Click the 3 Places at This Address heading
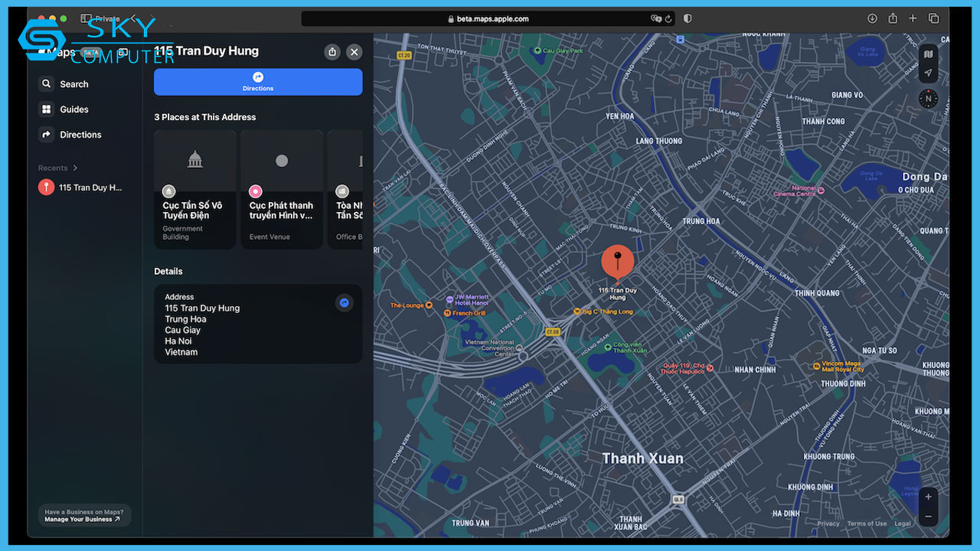Viewport: 980px width, 551px height. coord(205,117)
